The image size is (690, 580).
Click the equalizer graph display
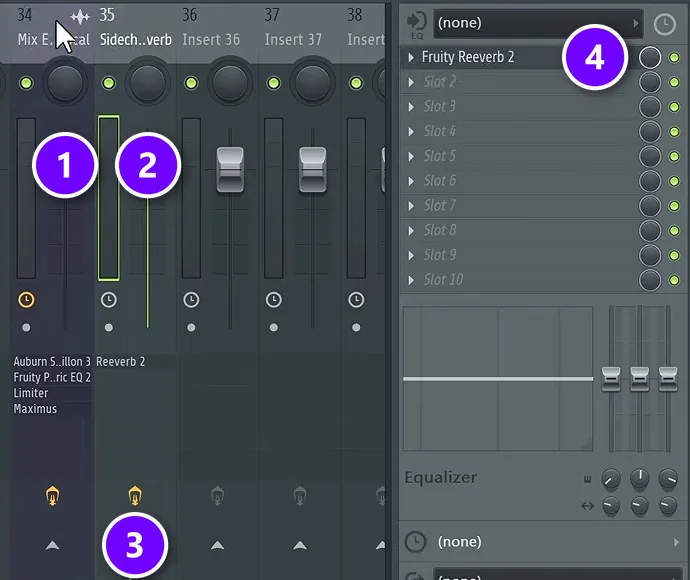pos(498,379)
